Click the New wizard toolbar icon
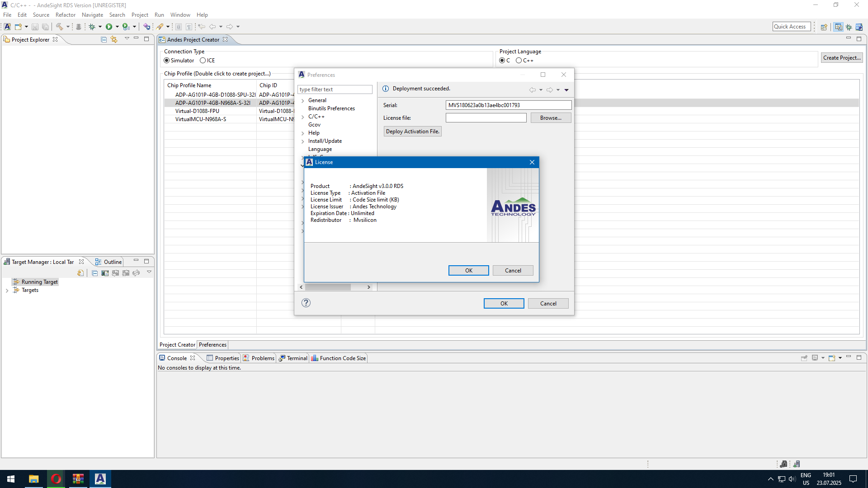Screen dimensions: 868x488 click(18, 27)
